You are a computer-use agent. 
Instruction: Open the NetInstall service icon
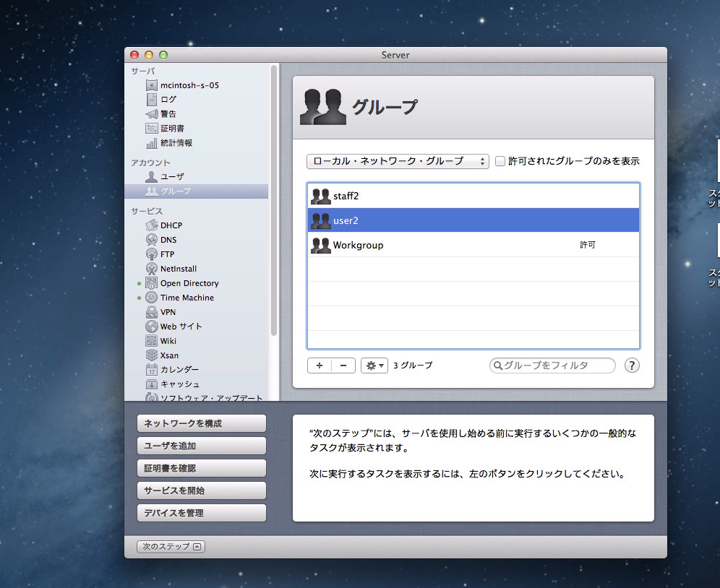click(152, 269)
